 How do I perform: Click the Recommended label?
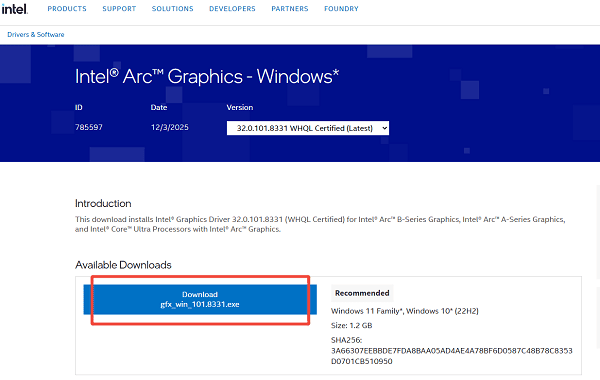[362, 293]
